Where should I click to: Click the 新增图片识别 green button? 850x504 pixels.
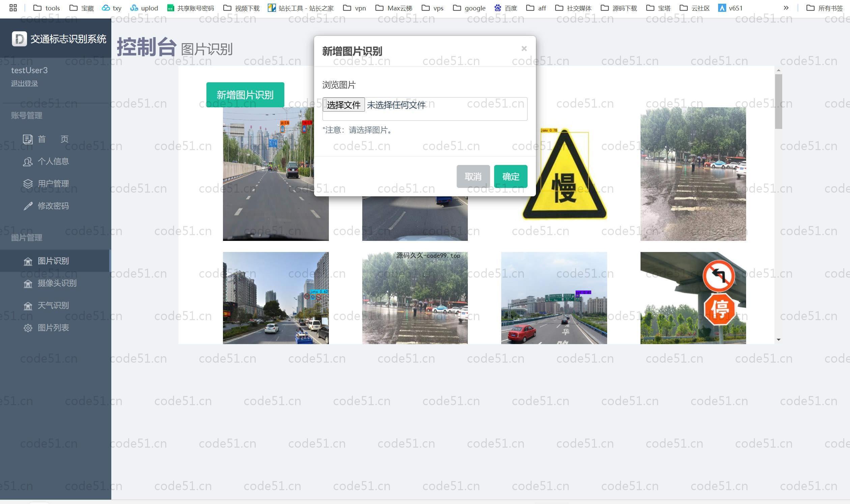pos(245,95)
